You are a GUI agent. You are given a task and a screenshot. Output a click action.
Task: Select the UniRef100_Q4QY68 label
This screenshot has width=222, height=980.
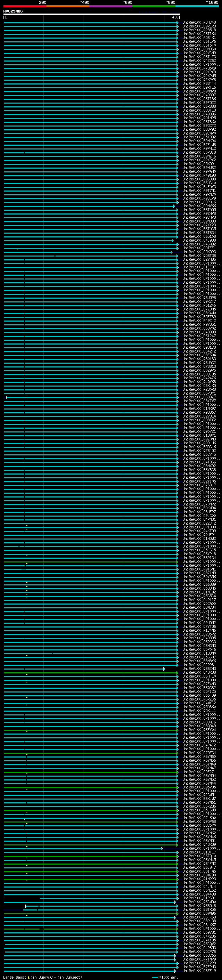(x=199, y=382)
